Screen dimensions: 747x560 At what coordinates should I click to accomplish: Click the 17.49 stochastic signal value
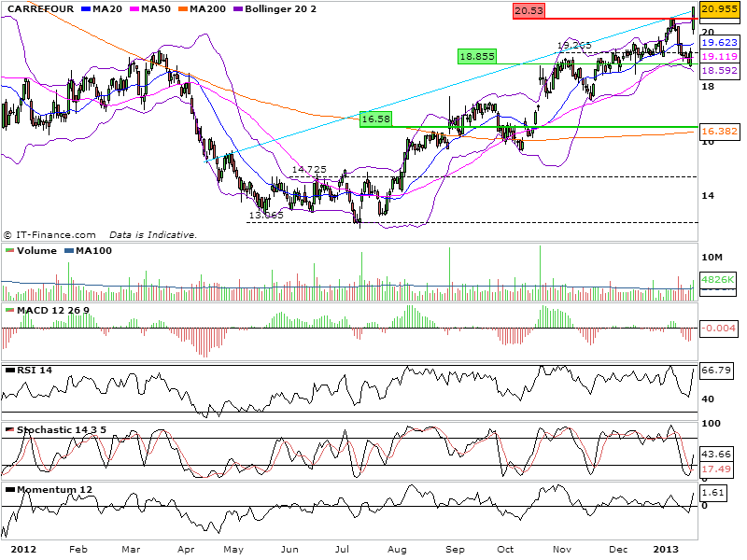pos(716,469)
